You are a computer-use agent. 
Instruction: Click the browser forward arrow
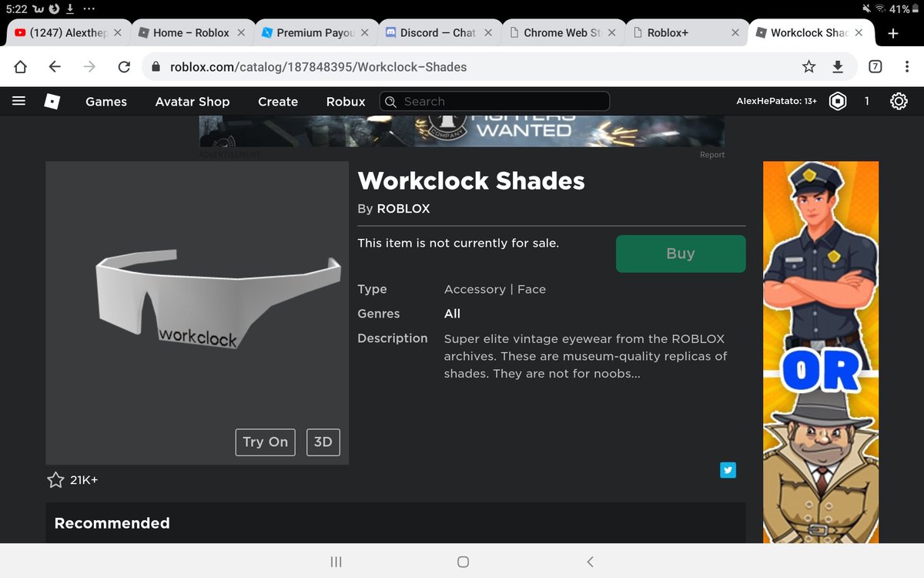89,67
